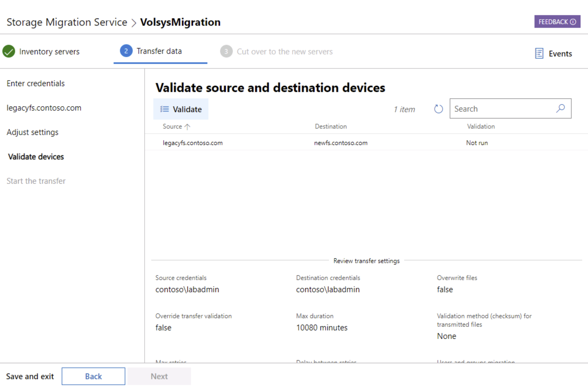Toggle the Source column sort arrow
The width and height of the screenshot is (588, 389).
pyautogui.click(x=188, y=126)
